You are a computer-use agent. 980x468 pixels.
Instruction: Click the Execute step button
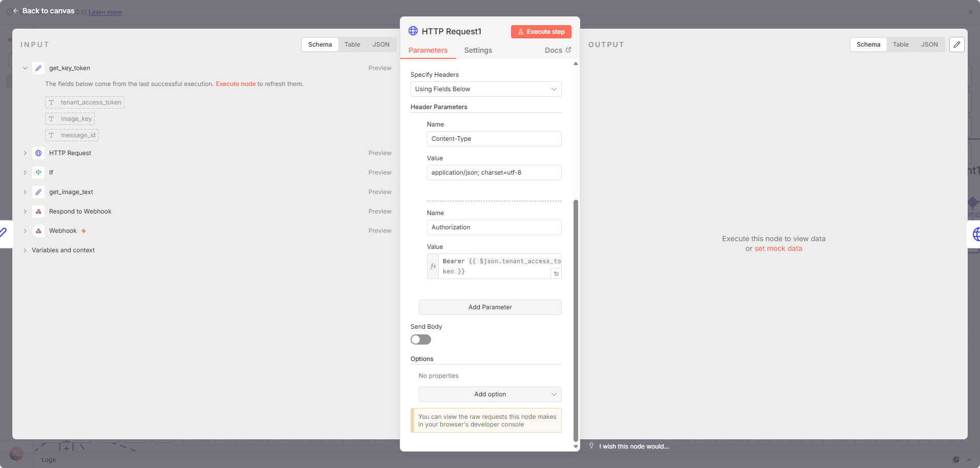(541, 32)
